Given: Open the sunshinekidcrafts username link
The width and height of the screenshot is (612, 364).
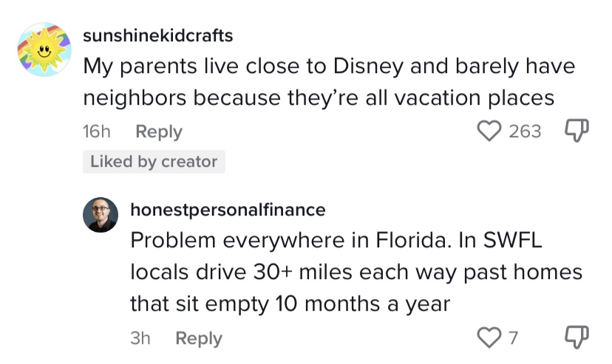Looking at the screenshot, I should pos(158,35).
